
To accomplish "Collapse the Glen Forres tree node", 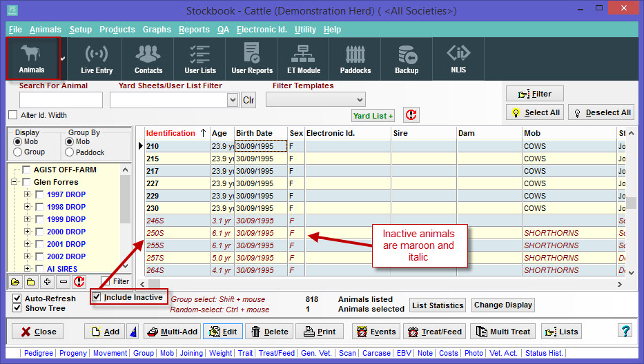I will point(14,182).
